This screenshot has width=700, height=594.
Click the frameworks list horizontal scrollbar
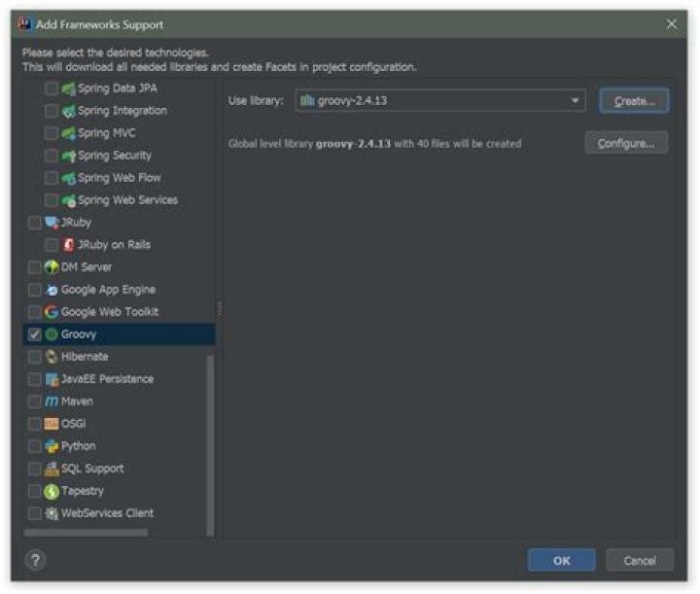tap(86, 533)
